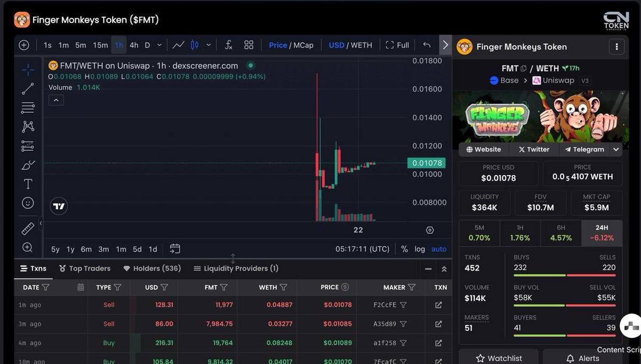Image resolution: width=641 pixels, height=364 pixels.
Task: Select the chart pattern drawing tool
Action: [28, 126]
